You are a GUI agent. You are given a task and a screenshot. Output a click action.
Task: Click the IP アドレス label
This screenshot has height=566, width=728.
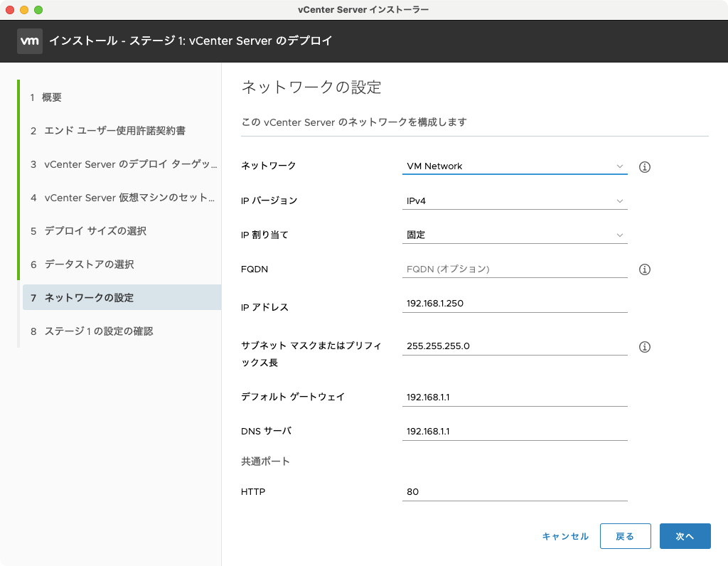tap(264, 307)
